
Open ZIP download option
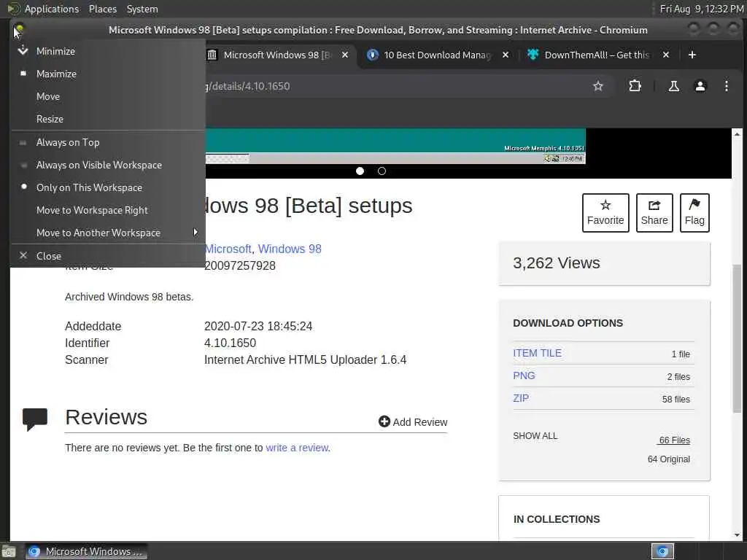click(521, 398)
